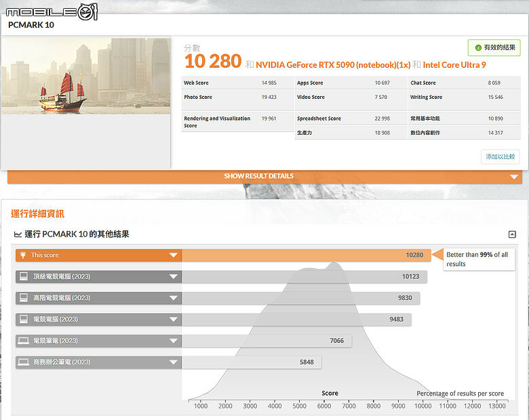This screenshot has height=420, width=529.
Task: Click the Percentage of results per score label
Action: pos(461,394)
